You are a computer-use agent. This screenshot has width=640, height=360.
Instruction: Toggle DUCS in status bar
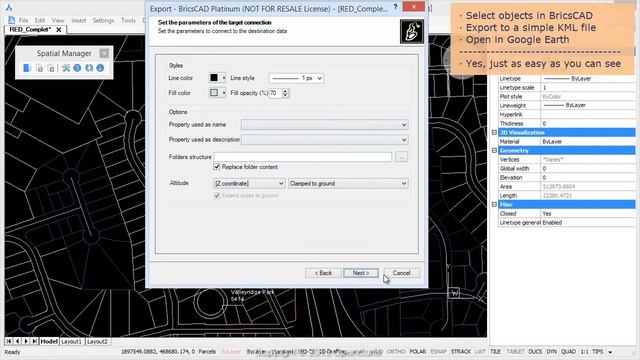[x=535, y=351]
